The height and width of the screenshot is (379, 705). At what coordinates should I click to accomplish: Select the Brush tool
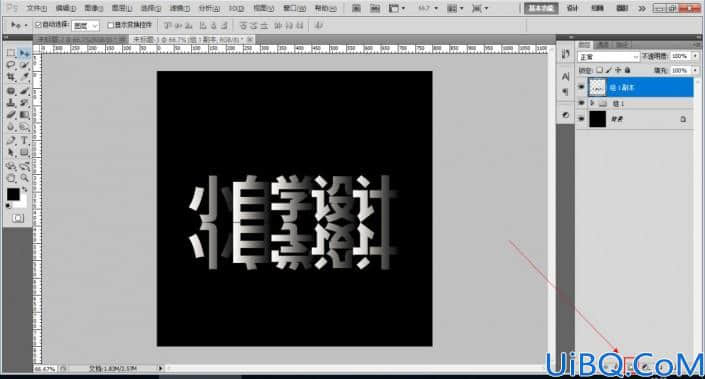click(24, 91)
